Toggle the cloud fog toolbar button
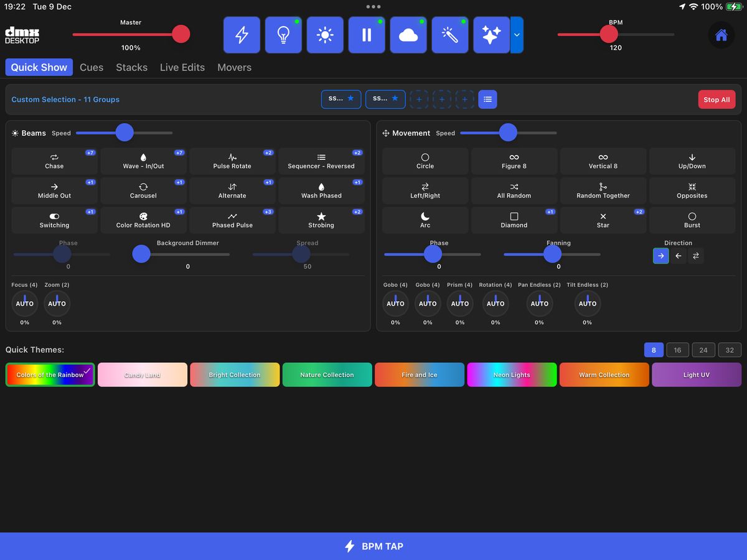747x560 pixels. [x=408, y=35]
